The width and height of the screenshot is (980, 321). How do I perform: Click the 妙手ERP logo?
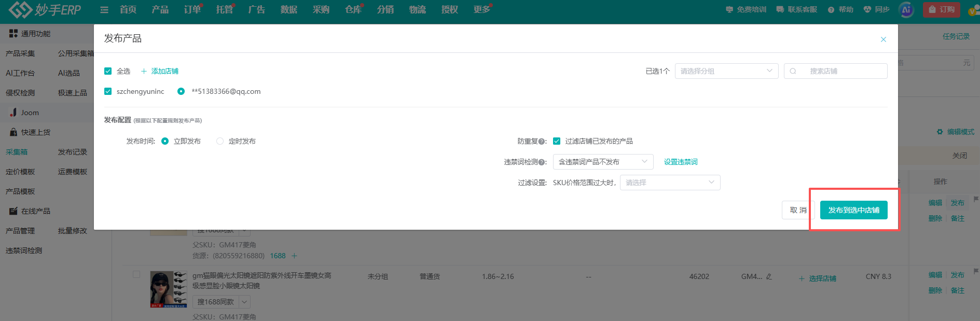click(45, 9)
